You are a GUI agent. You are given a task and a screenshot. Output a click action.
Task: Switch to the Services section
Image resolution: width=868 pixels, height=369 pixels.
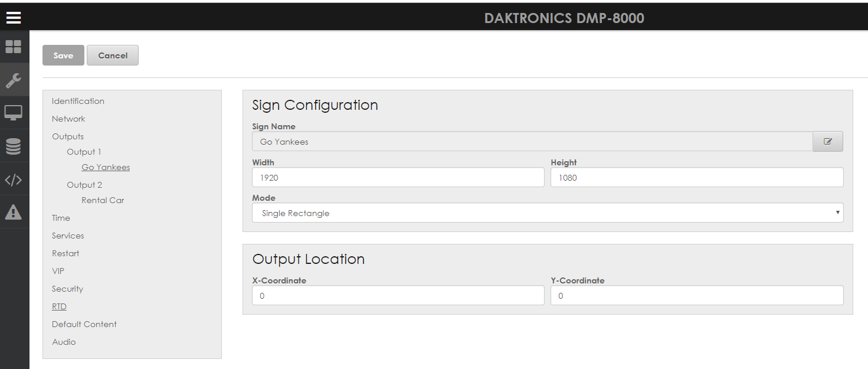[67, 235]
